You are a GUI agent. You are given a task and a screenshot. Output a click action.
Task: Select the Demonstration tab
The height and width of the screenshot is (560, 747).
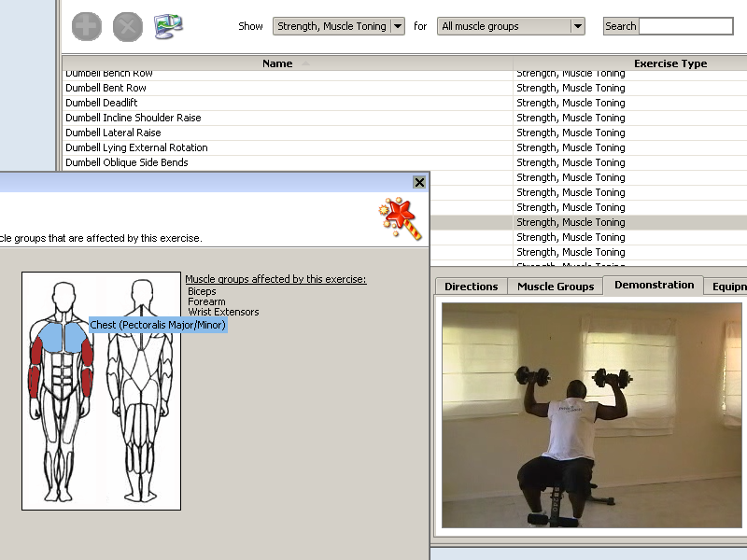click(654, 285)
